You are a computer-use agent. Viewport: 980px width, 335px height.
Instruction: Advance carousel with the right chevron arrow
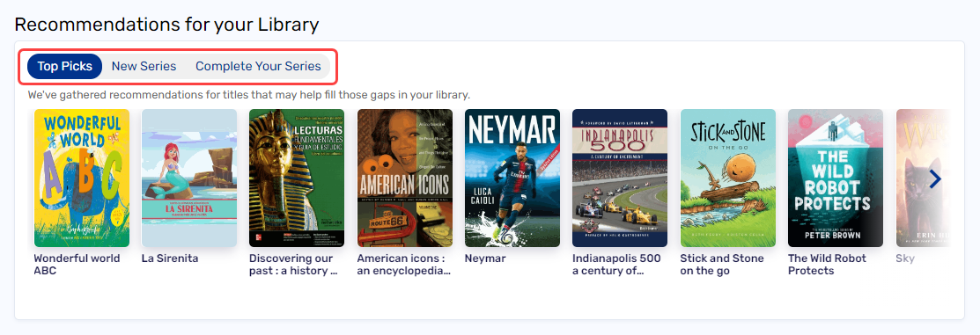(935, 179)
